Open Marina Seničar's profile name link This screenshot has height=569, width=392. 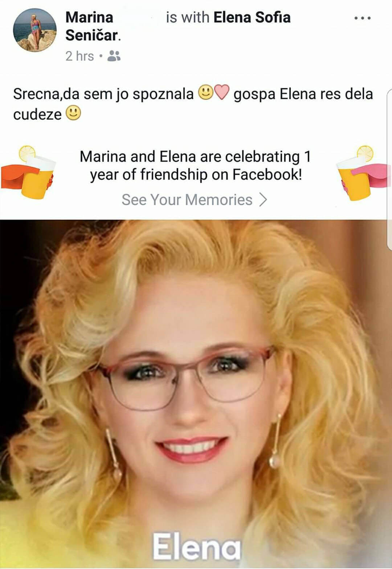(93, 26)
